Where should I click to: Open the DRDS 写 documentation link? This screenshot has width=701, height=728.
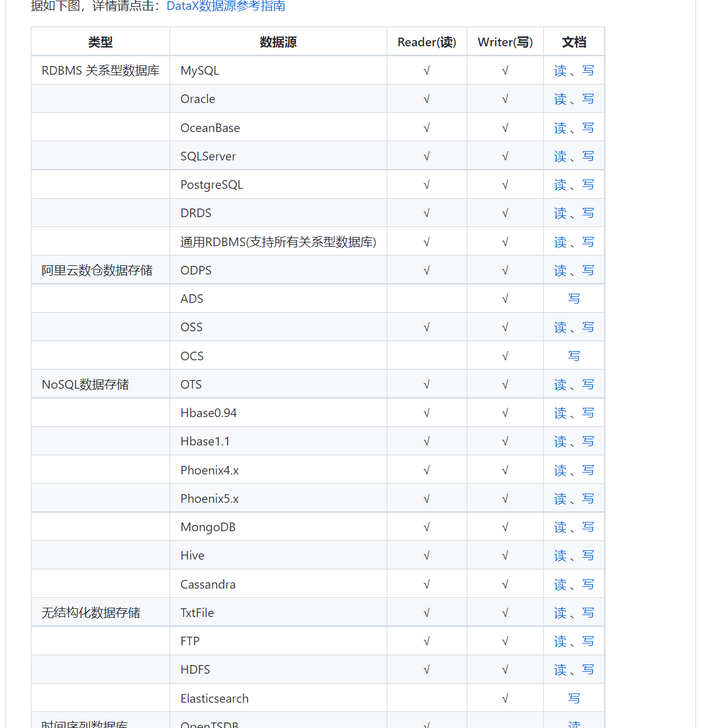point(588,213)
